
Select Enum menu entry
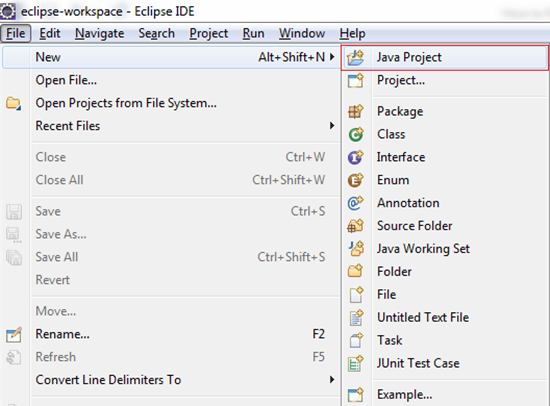coord(444,180)
